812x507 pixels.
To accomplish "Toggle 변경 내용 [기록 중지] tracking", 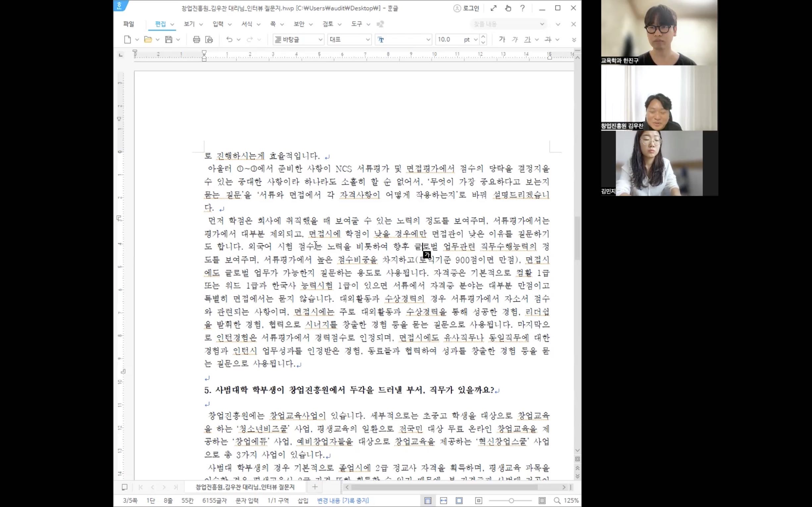I will (343, 501).
